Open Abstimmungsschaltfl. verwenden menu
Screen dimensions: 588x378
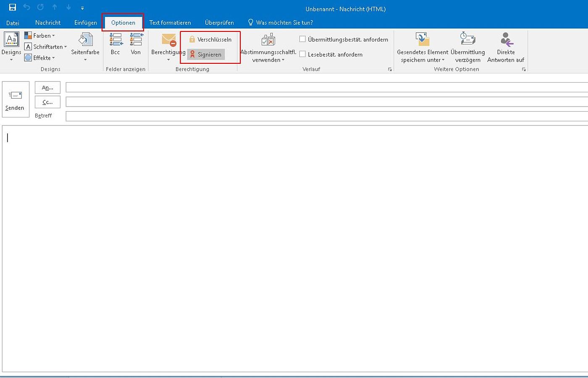coord(268,47)
